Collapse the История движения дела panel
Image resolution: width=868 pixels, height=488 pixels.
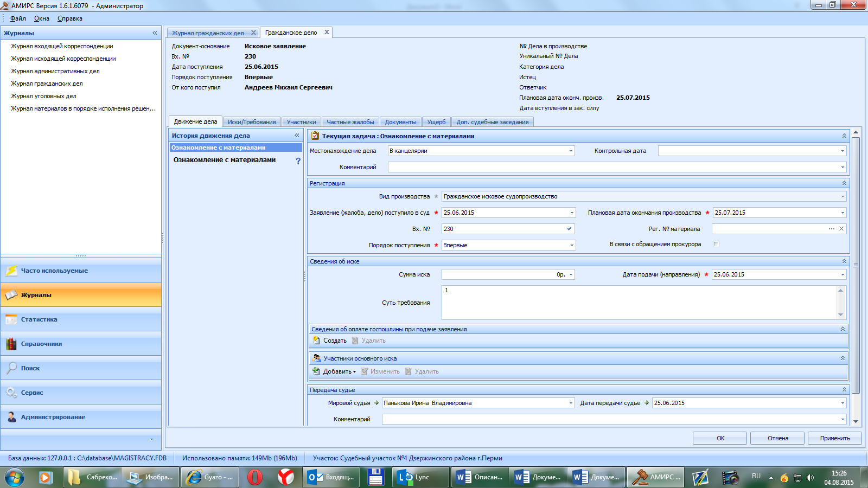[x=297, y=136]
